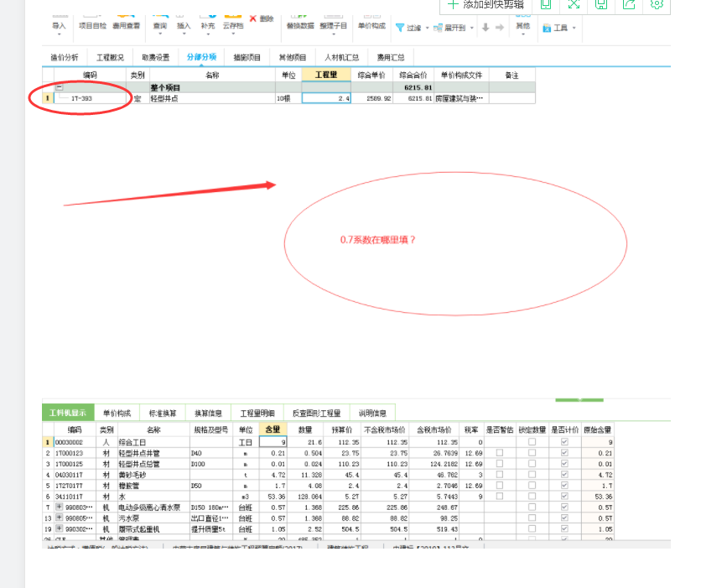Toggle 是否计价 for 水 row
Viewport: 701px width, 588px height.
point(564,496)
